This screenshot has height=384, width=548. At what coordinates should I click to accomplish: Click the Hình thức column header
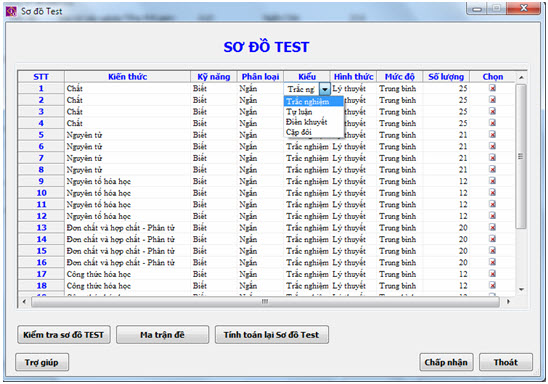click(353, 77)
